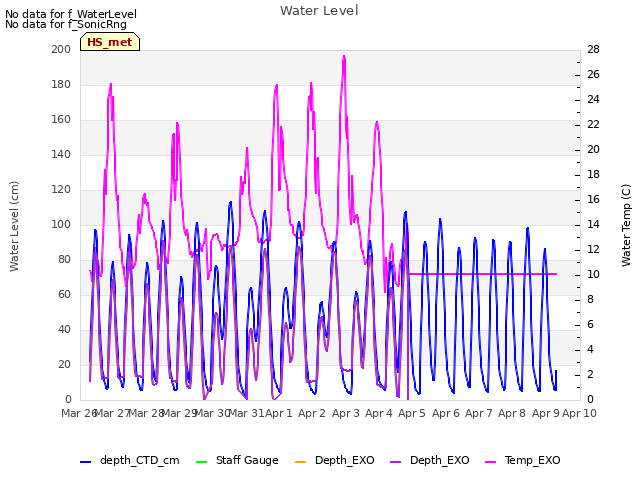The height and width of the screenshot is (480, 640).
Task: Click the orange Depth_EXO legend swatch
Action: pos(300,462)
